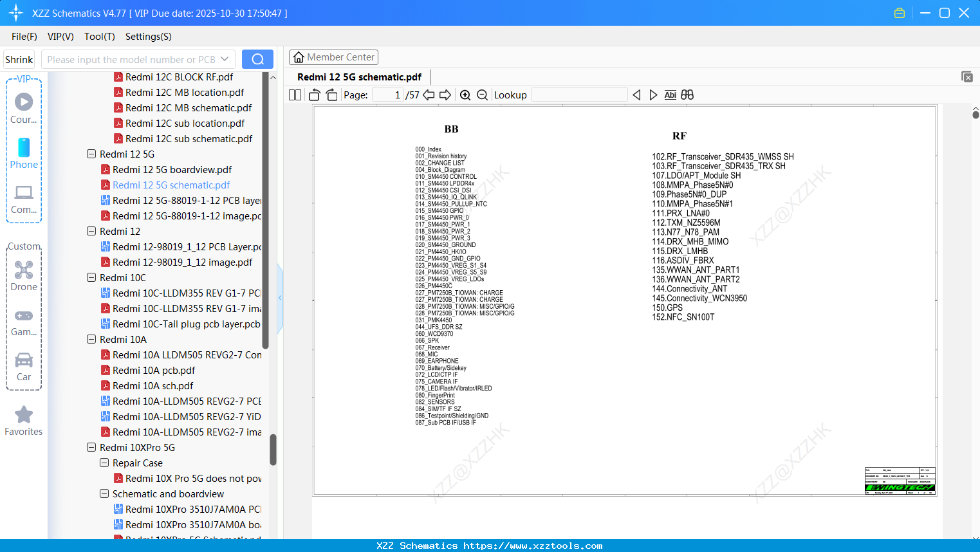Collapse the Redmi 10A folder
The width and height of the screenshot is (980, 552).
point(91,340)
